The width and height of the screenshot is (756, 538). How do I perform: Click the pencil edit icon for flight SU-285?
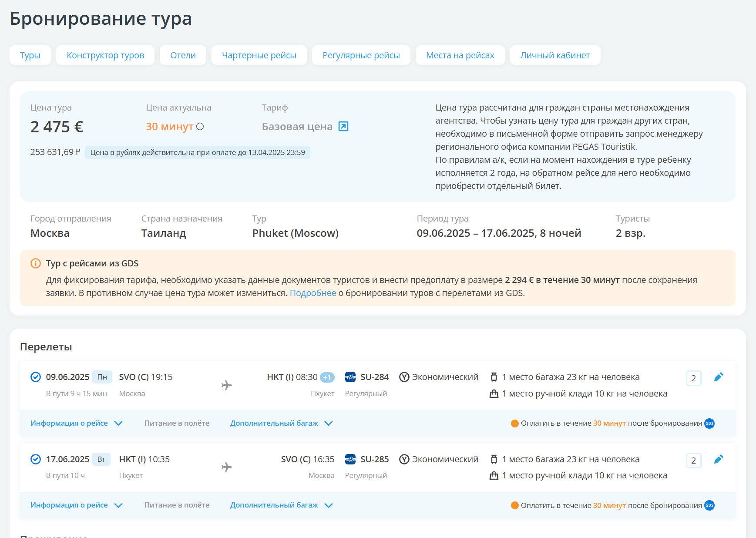pos(718,459)
